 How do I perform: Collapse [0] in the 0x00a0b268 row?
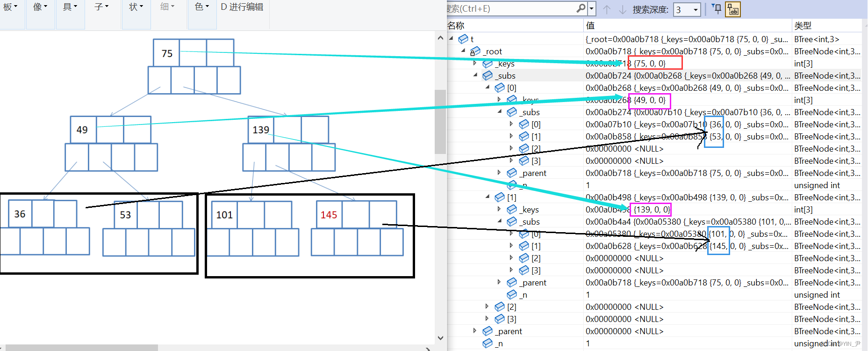(488, 87)
